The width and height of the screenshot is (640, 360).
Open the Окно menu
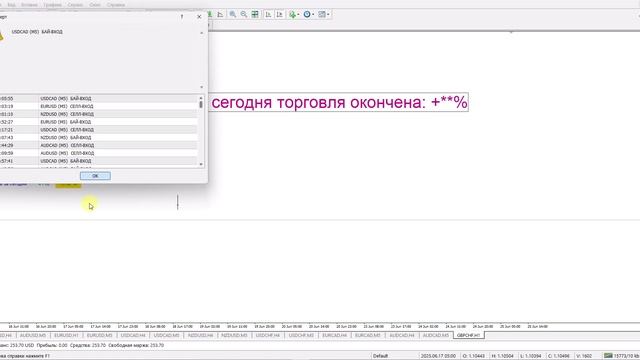95,5
